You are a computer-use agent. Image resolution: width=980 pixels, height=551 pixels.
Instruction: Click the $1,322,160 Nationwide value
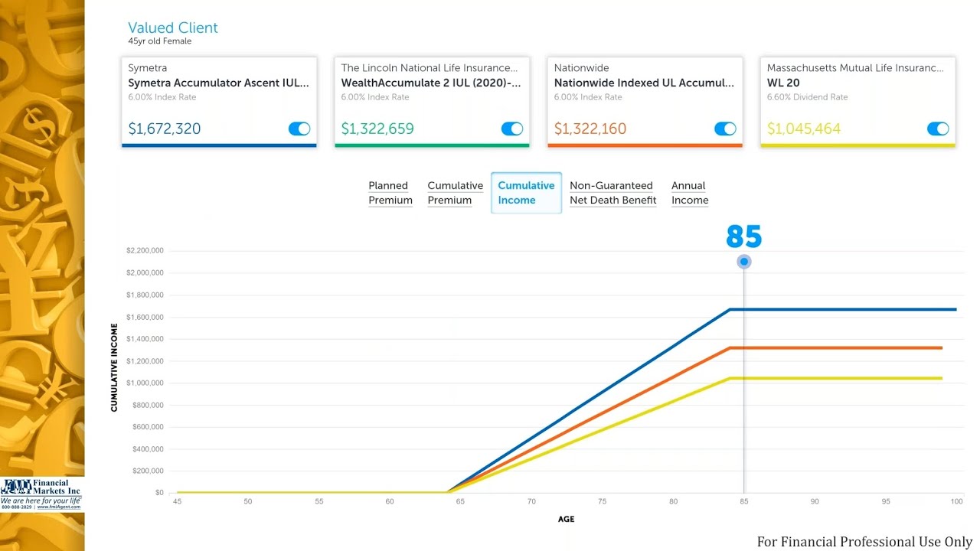click(590, 129)
